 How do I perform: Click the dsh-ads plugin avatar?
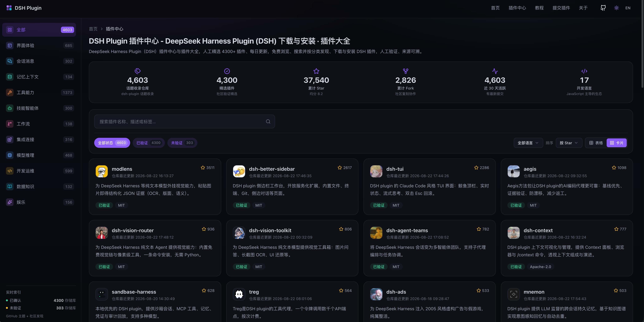[x=376, y=294]
